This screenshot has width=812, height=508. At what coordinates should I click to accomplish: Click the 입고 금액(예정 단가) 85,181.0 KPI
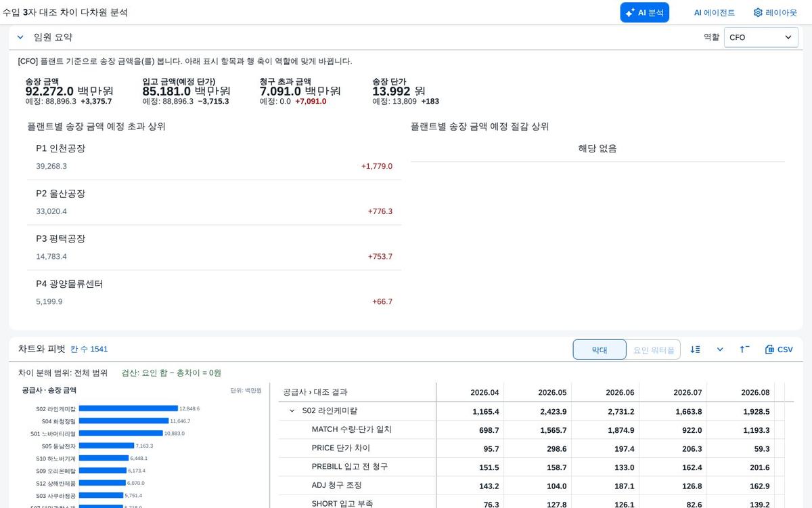point(187,91)
